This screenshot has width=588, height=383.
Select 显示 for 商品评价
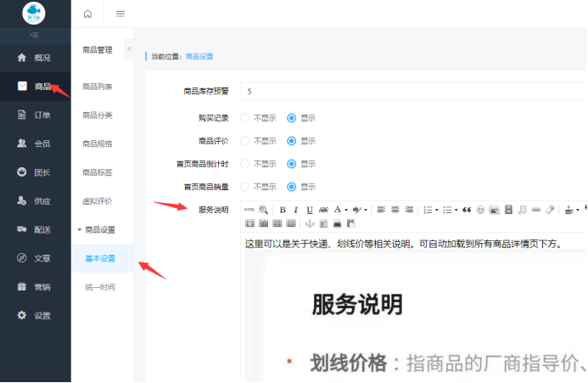(292, 141)
